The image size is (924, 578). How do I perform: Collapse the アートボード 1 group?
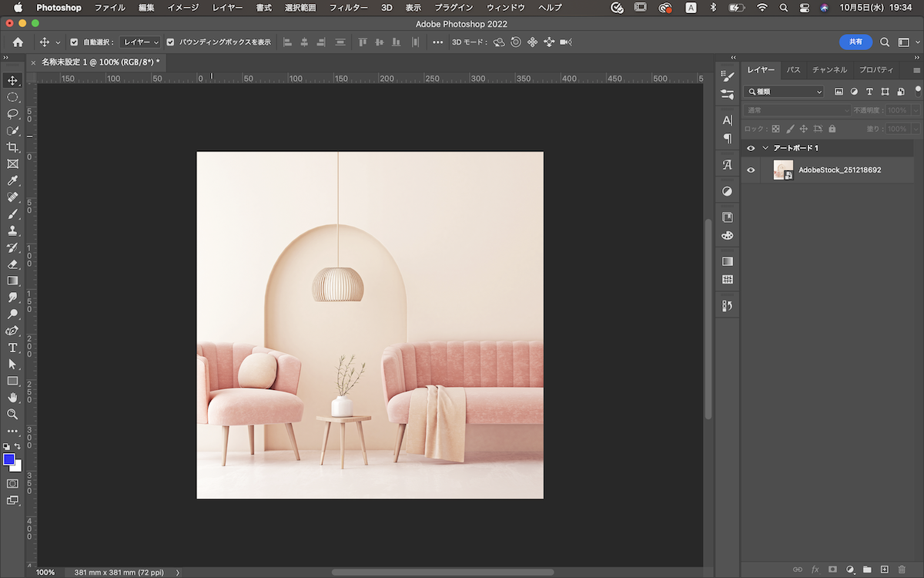click(765, 148)
